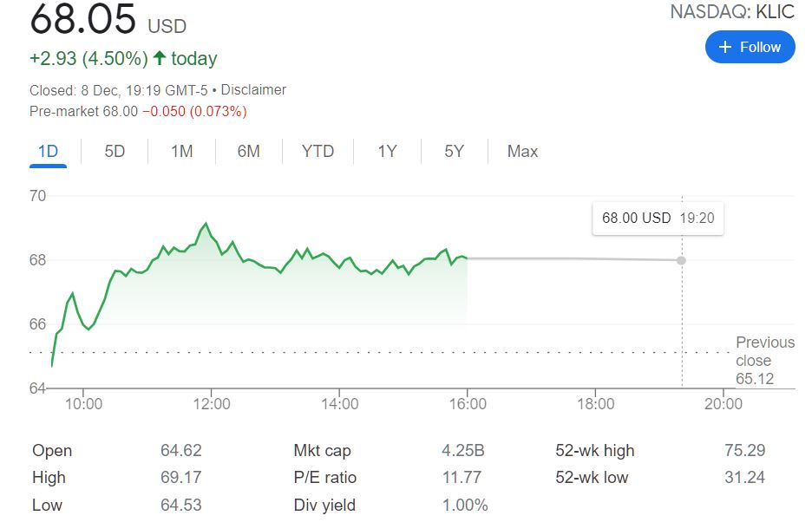The image size is (812, 522).
Task: Switch to the 5D chart tab
Action: pos(115,151)
